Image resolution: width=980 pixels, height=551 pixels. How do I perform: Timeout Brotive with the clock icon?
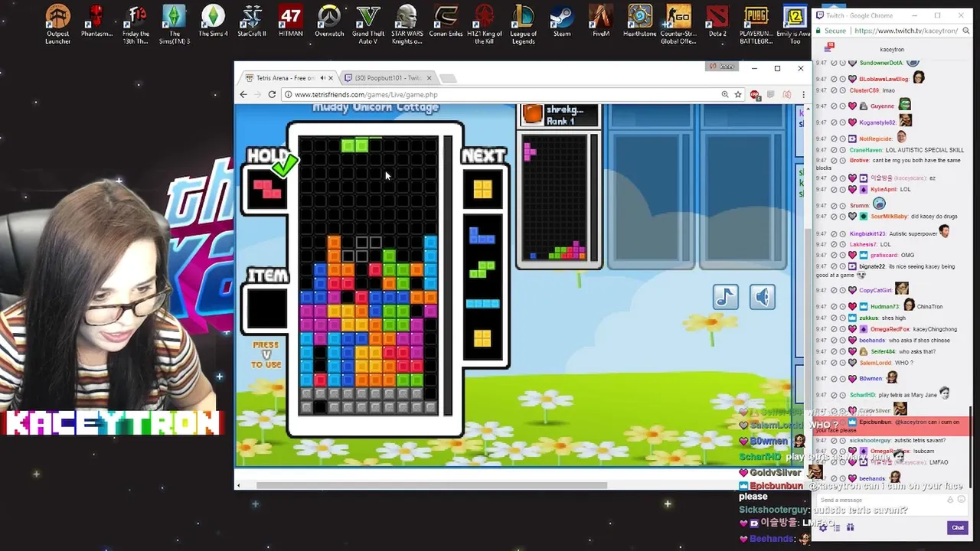pos(843,161)
